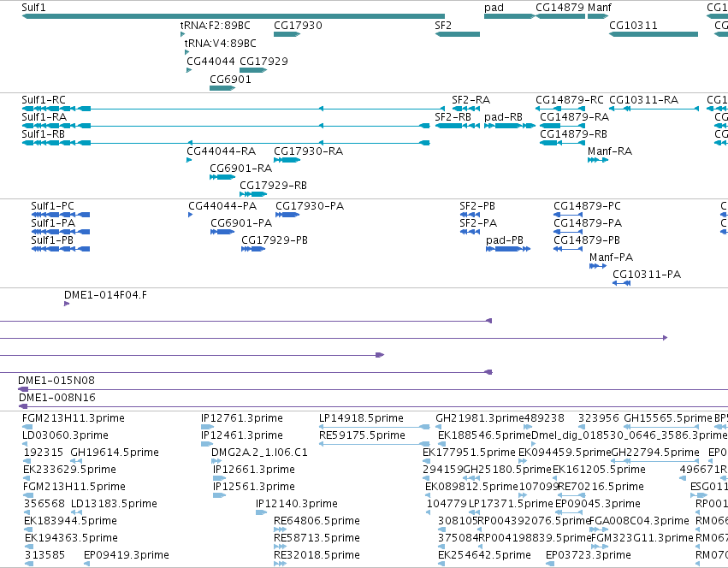Open the CG17929-PB protein feature
Screen dimensions: 728x568
tap(253, 249)
